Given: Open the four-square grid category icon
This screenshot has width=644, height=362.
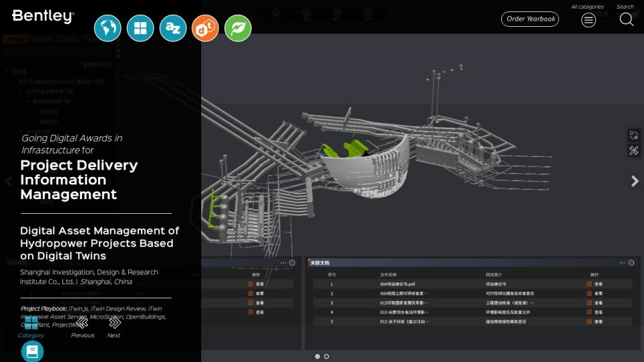Looking at the screenshot, I should pos(140,28).
